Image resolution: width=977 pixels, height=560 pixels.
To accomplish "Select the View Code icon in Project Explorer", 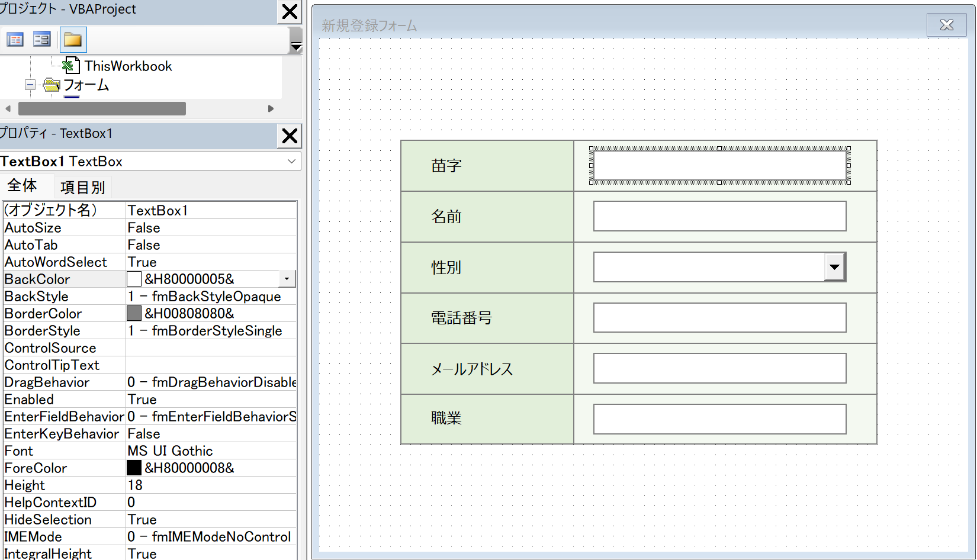I will (x=15, y=39).
